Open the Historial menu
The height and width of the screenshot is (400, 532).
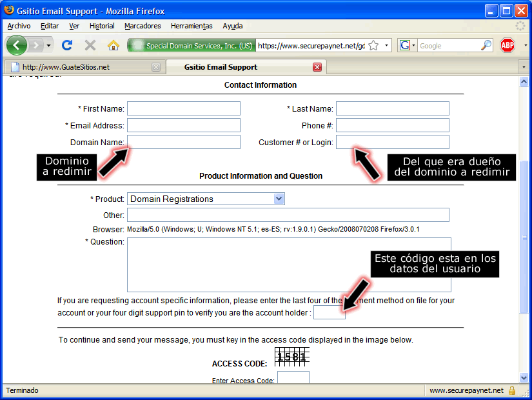pyautogui.click(x=102, y=26)
